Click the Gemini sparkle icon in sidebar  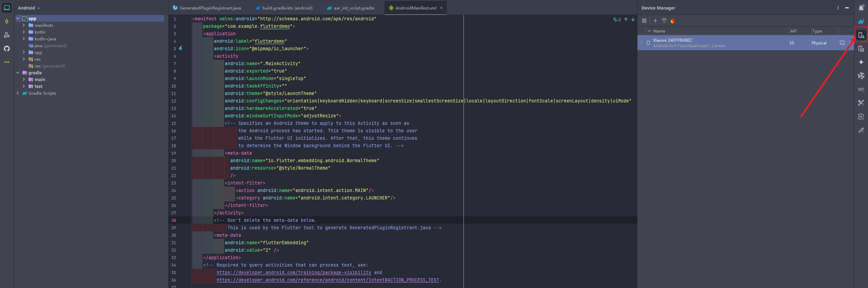861,62
